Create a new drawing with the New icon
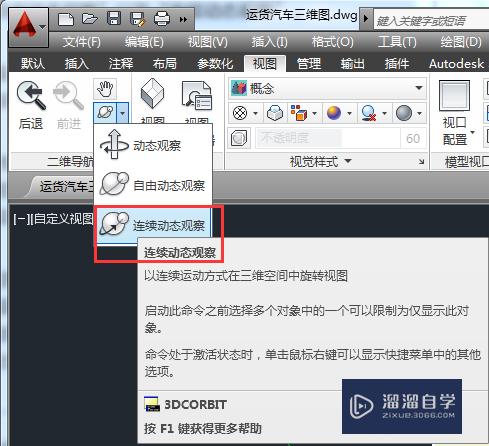 tap(66, 19)
